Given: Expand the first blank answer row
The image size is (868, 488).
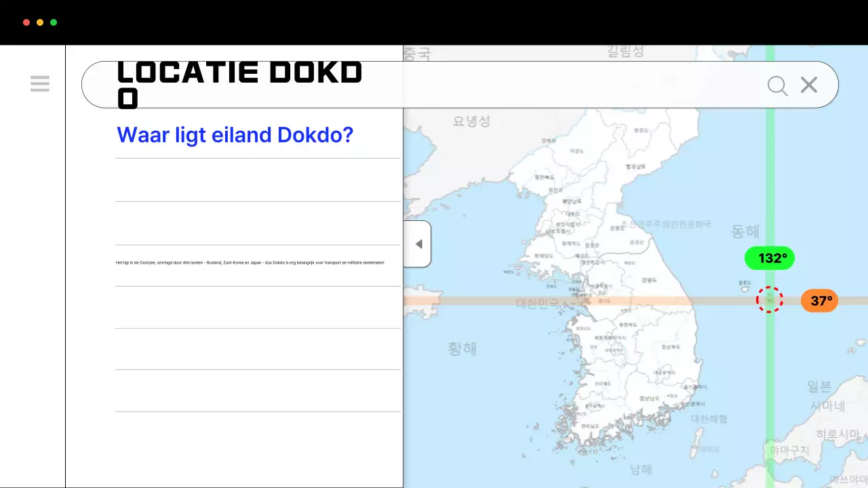Looking at the screenshot, I should 258,180.
